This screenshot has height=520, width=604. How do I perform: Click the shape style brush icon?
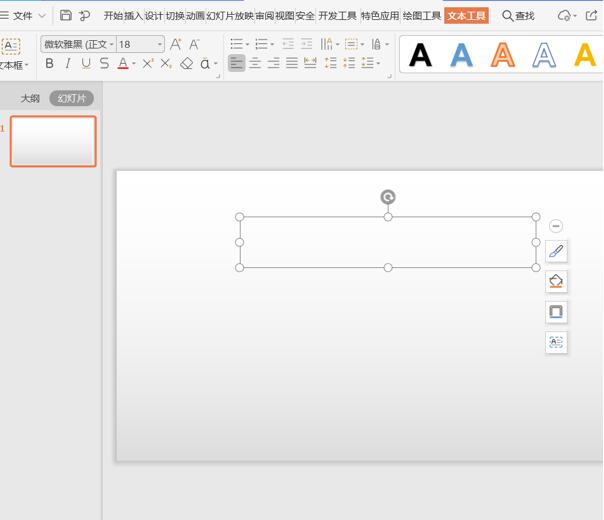click(556, 251)
